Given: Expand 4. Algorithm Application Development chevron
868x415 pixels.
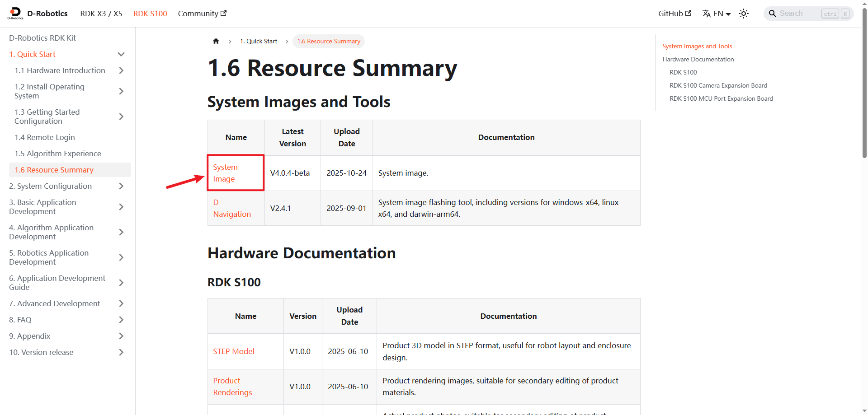Looking at the screenshot, I should [x=121, y=232].
